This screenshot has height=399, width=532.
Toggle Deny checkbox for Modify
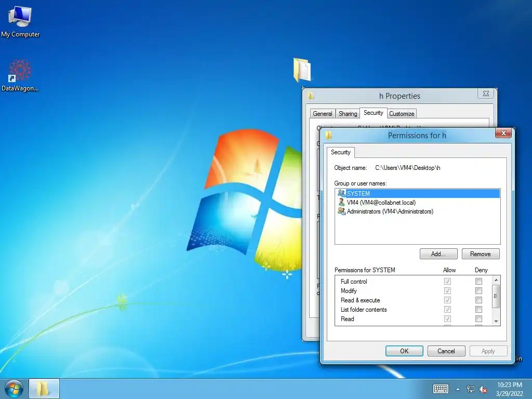pos(478,291)
